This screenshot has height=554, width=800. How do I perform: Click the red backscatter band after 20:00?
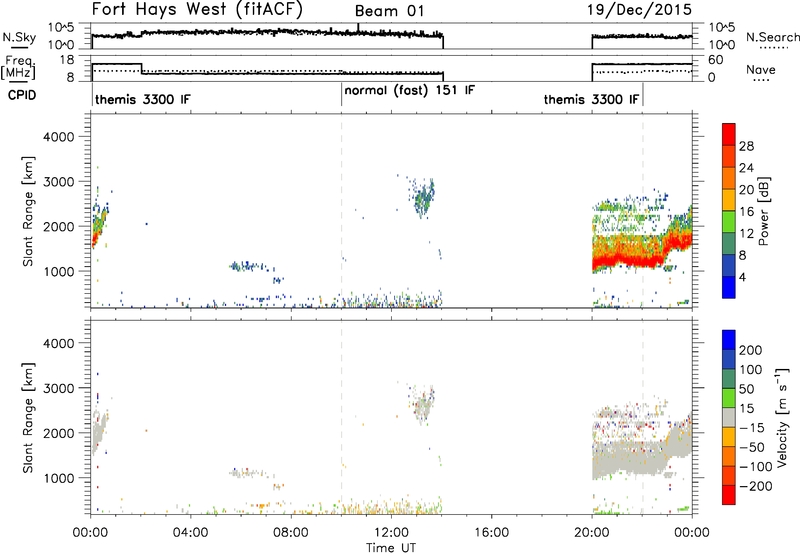[x=628, y=261]
